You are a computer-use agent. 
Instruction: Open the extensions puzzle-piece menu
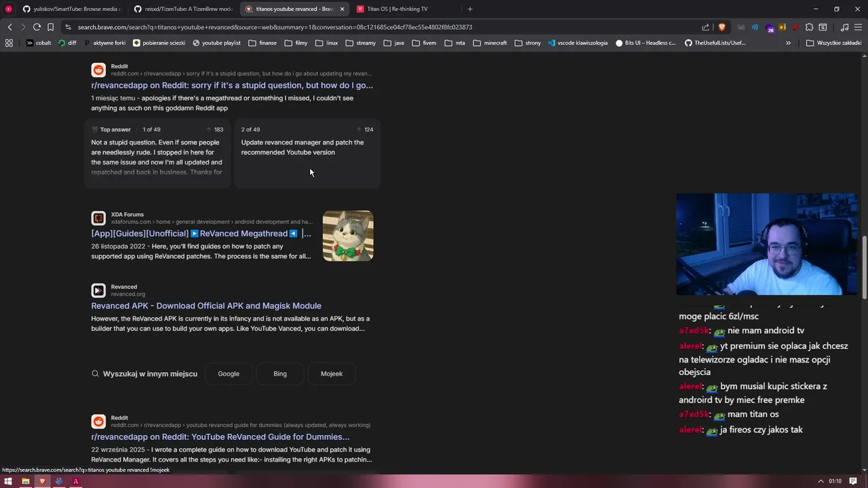tap(809, 27)
